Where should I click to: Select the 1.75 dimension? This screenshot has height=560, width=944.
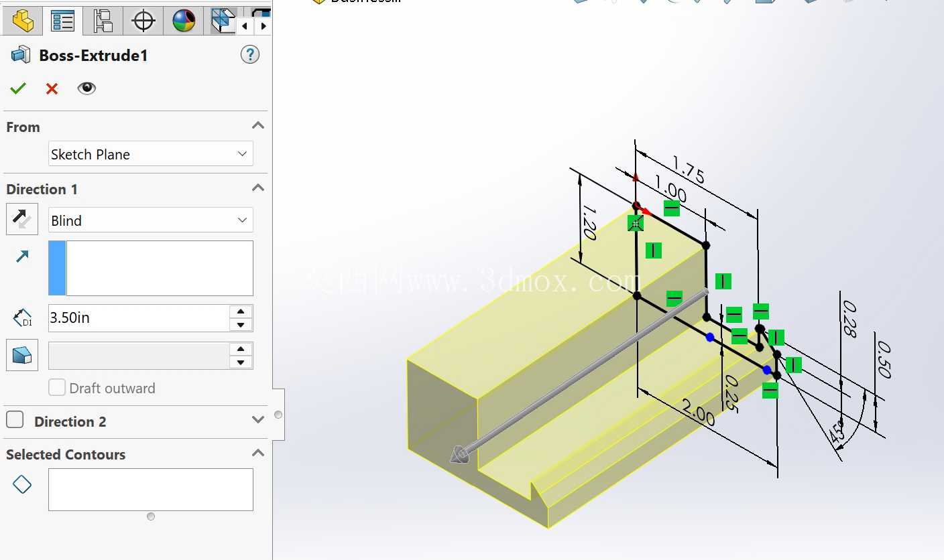[689, 170]
